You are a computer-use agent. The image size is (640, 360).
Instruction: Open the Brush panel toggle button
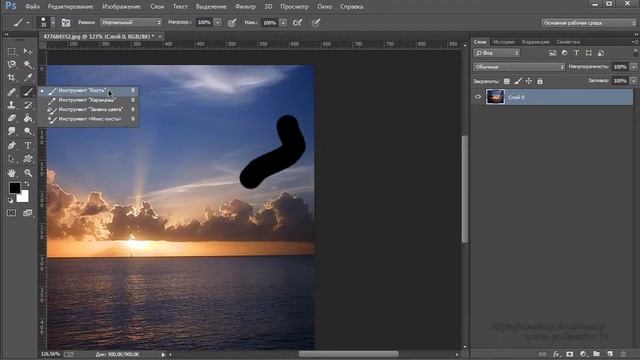tap(66, 23)
